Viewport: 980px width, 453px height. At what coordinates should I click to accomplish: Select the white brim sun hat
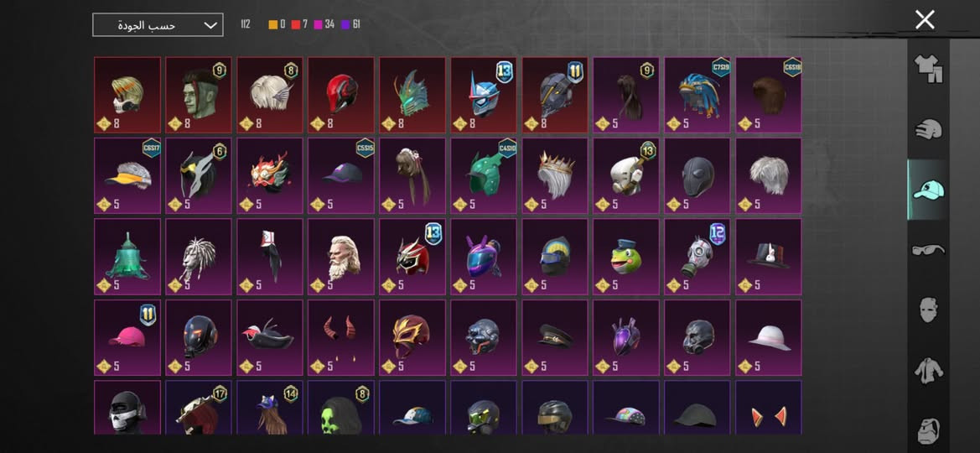tap(768, 337)
